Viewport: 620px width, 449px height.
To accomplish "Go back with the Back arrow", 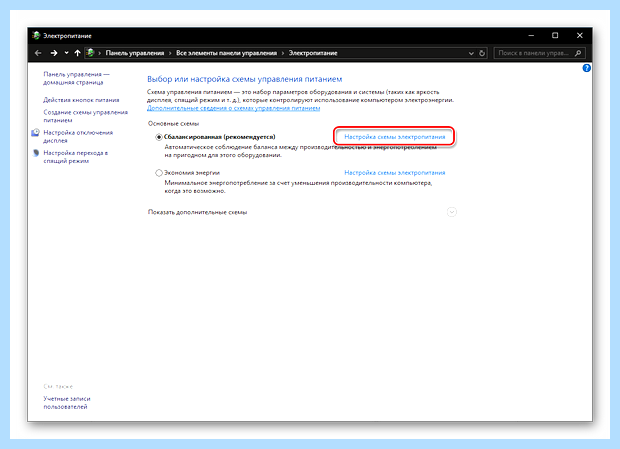I will click(38, 53).
